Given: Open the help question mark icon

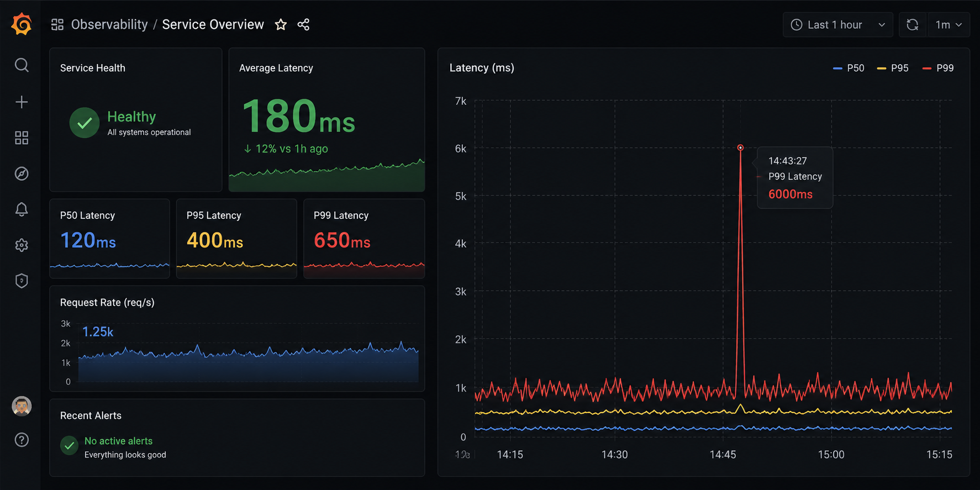Looking at the screenshot, I should (22, 440).
